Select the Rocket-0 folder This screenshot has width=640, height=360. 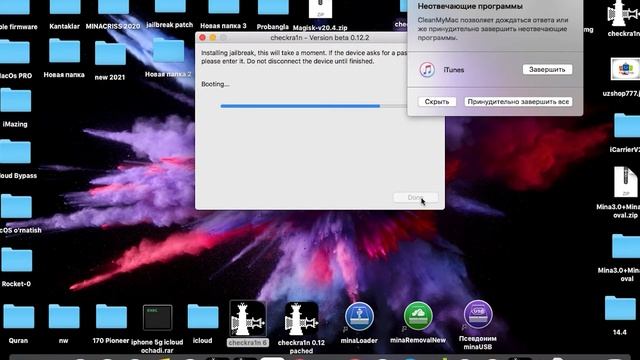click(x=17, y=260)
